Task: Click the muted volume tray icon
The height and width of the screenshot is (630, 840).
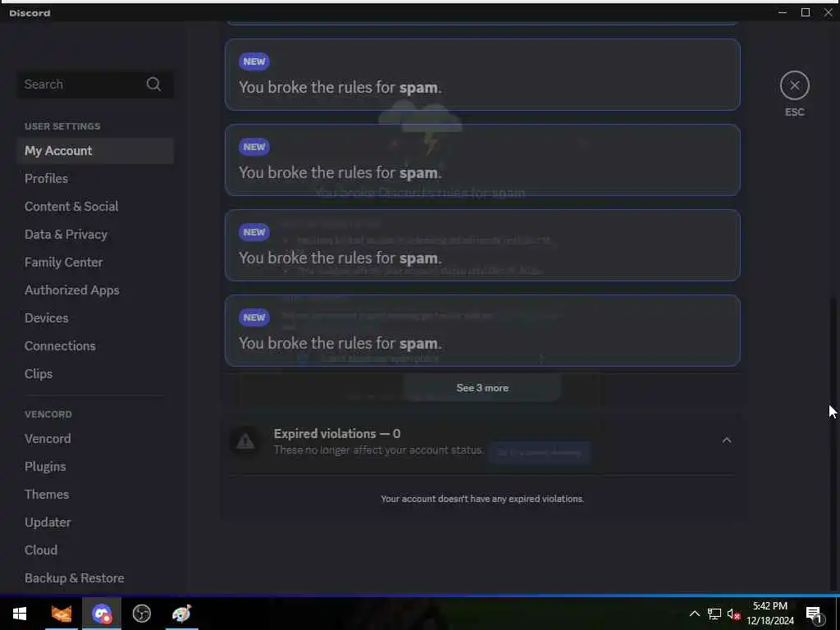Action: pyautogui.click(x=733, y=614)
